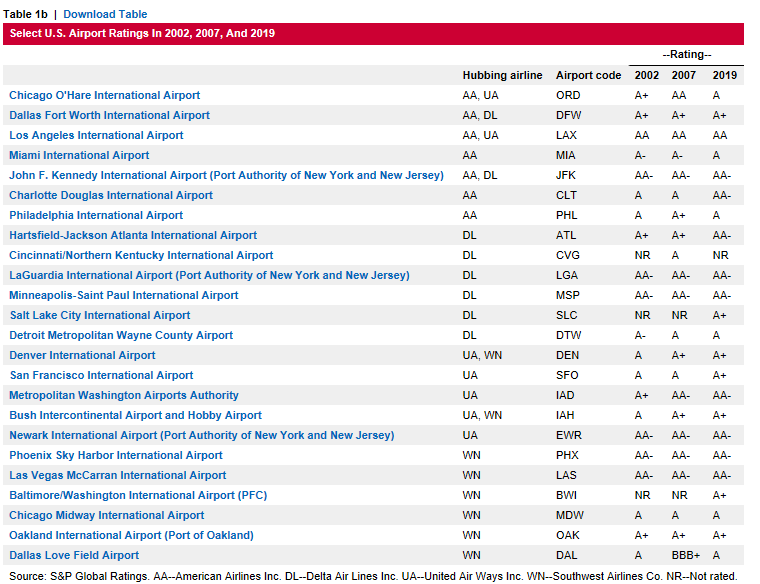Open Baltimore/Washington International Airport (PFC) link

[x=138, y=495]
